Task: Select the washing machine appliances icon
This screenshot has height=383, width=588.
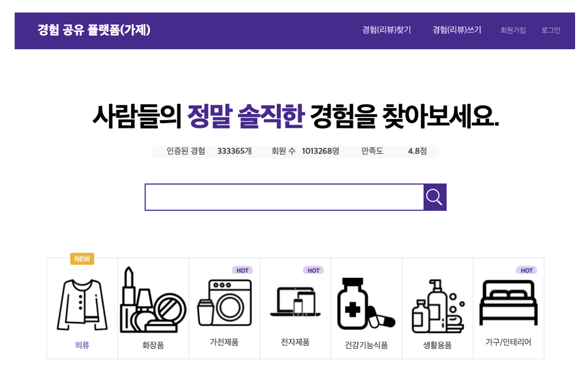Action: pyautogui.click(x=224, y=303)
